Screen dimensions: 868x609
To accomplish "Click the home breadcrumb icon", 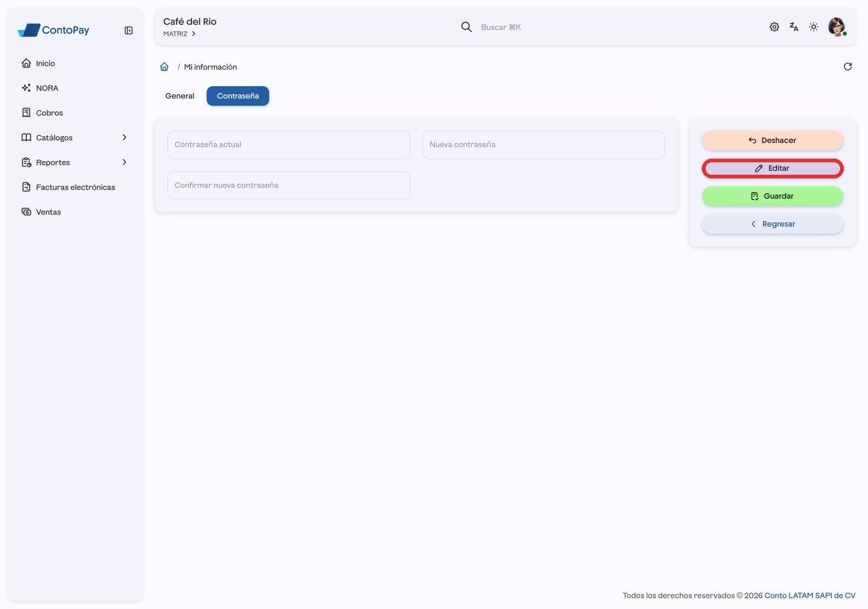I will (164, 67).
